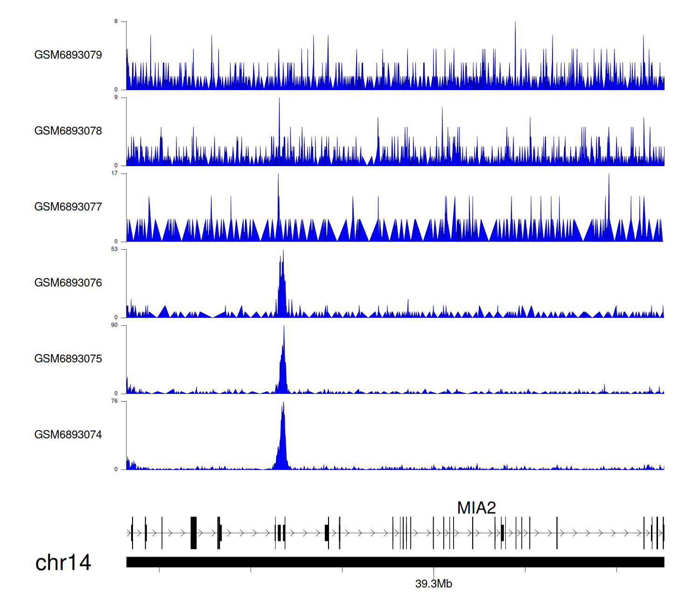This screenshot has width=700, height=616.
Task: Click the 39.3Mb axis position label
Action: (x=434, y=584)
